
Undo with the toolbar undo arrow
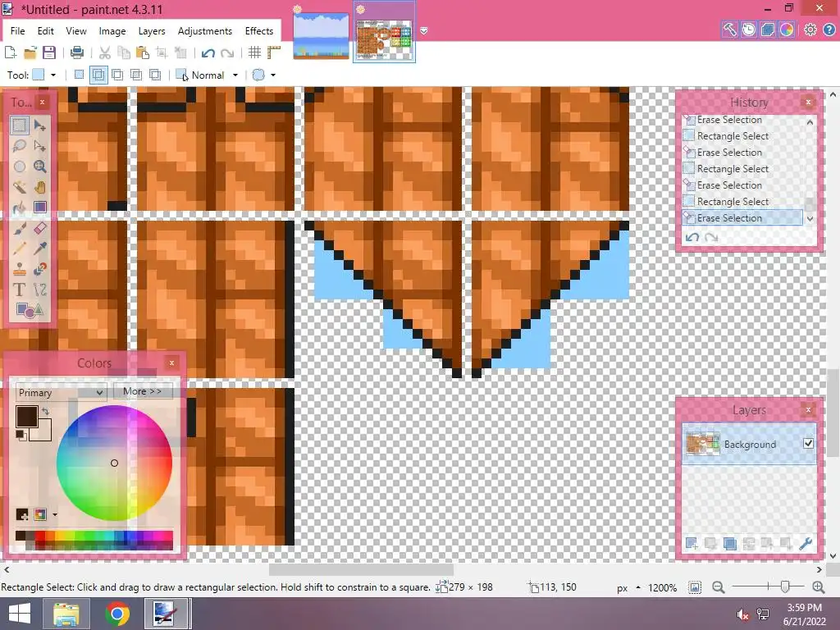[208, 52]
